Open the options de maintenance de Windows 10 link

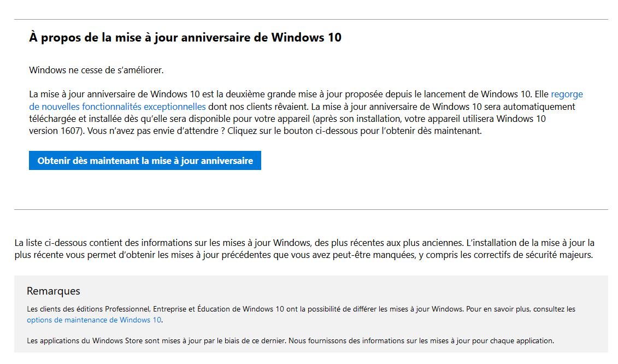coord(94,320)
